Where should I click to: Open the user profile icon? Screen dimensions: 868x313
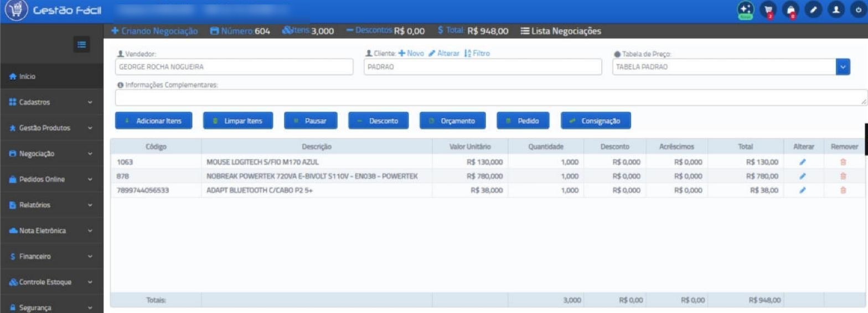[x=835, y=9]
